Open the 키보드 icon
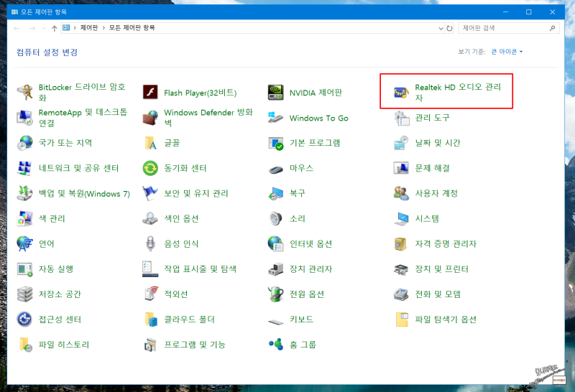Image resolution: width=575 pixels, height=392 pixels. click(276, 322)
